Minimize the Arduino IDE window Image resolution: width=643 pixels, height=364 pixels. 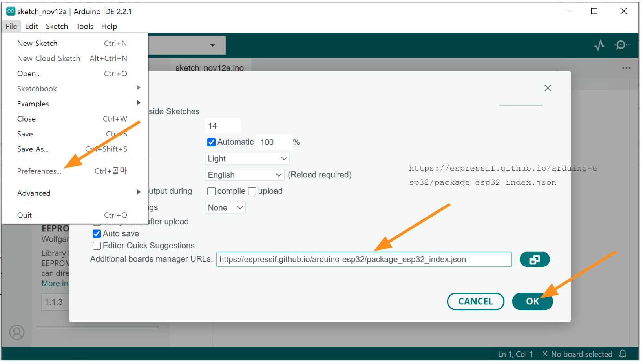point(565,11)
